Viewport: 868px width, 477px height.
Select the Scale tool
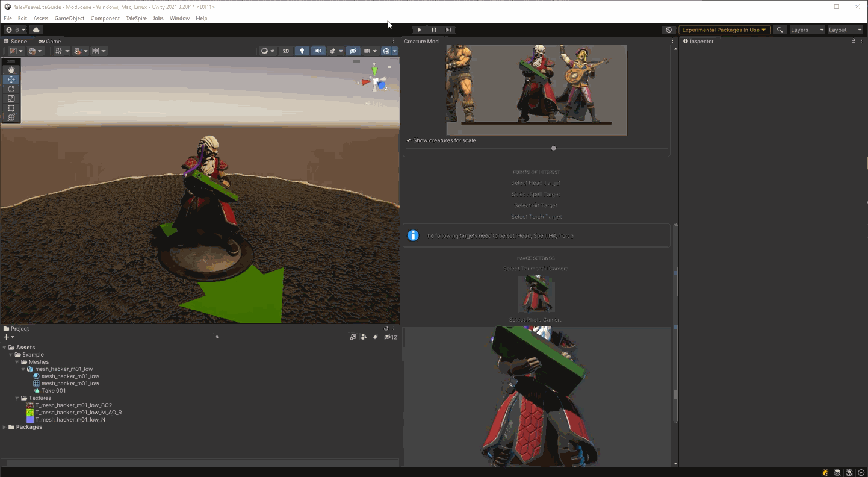(x=11, y=99)
